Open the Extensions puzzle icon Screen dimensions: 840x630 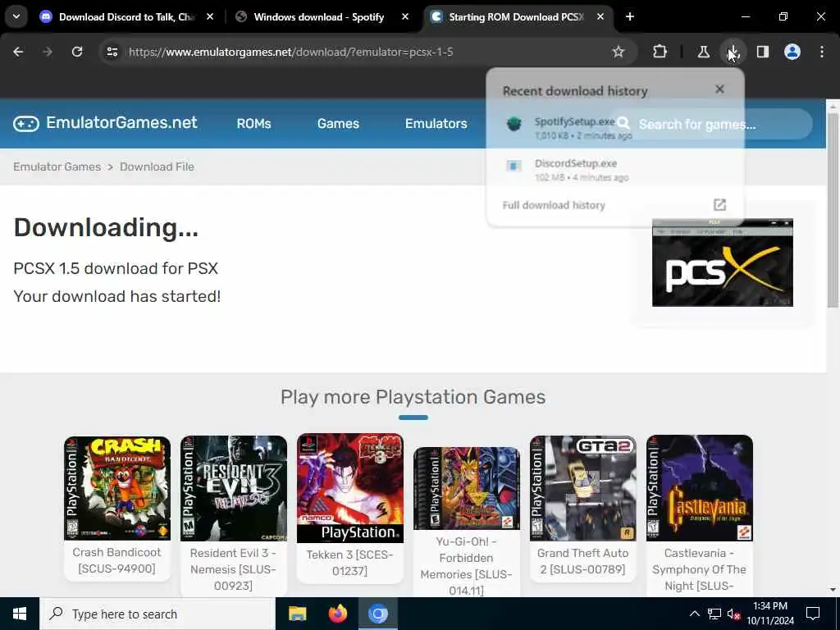point(660,52)
